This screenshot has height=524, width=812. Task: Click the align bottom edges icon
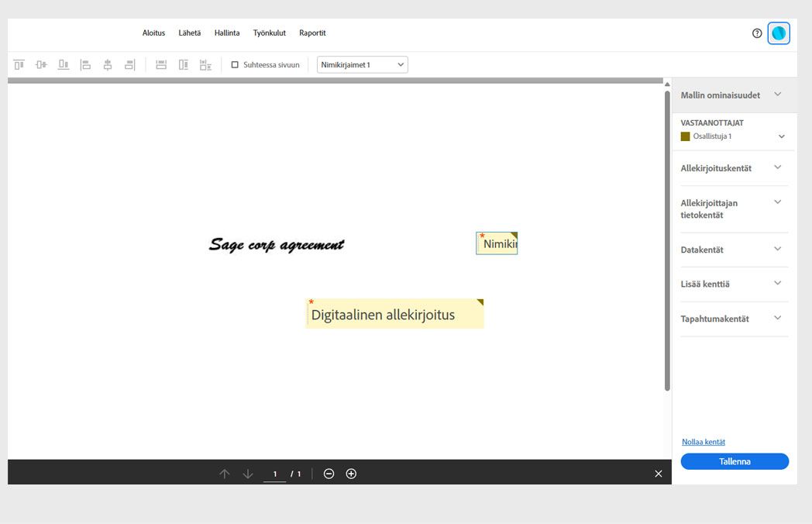coord(64,65)
